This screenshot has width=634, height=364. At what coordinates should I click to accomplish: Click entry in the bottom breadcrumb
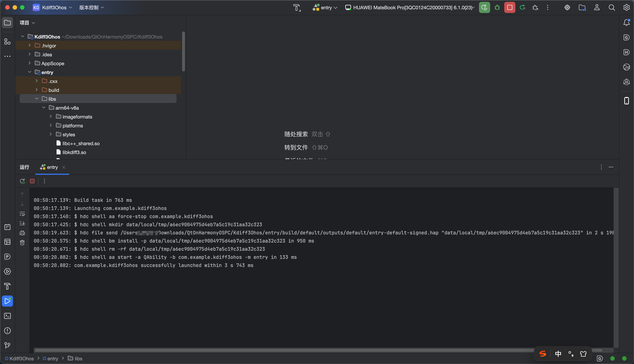(x=50, y=358)
